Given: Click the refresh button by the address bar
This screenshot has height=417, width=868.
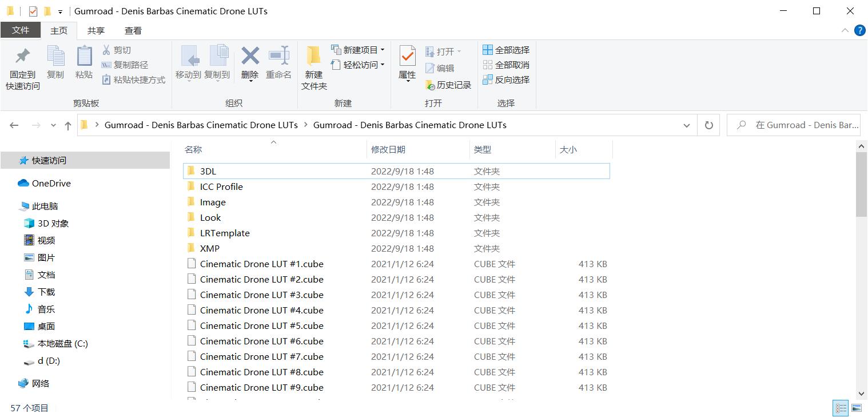Looking at the screenshot, I should (709, 125).
